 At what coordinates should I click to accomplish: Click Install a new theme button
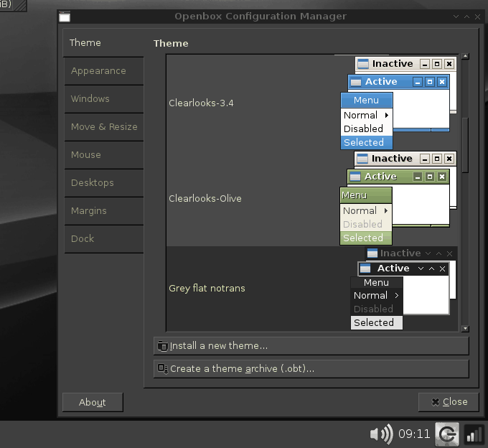[311, 345]
